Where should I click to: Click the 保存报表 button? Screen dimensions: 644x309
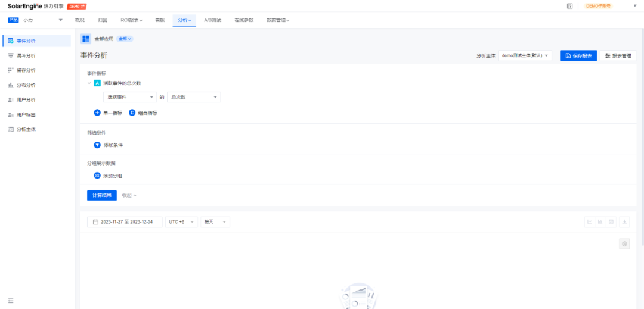tap(578, 56)
